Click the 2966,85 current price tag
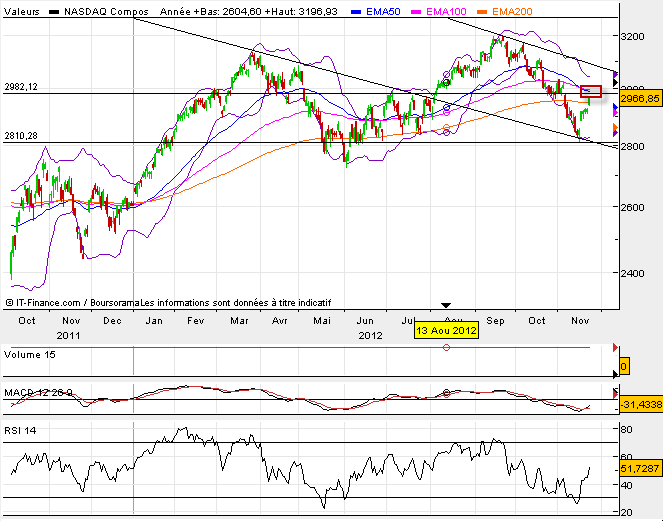 640,100
